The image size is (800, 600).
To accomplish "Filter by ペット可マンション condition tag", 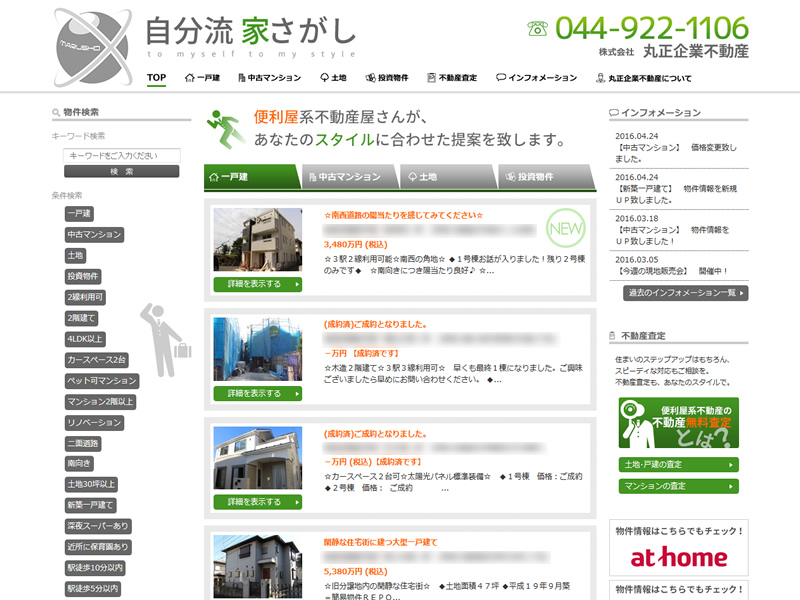I will (101, 381).
